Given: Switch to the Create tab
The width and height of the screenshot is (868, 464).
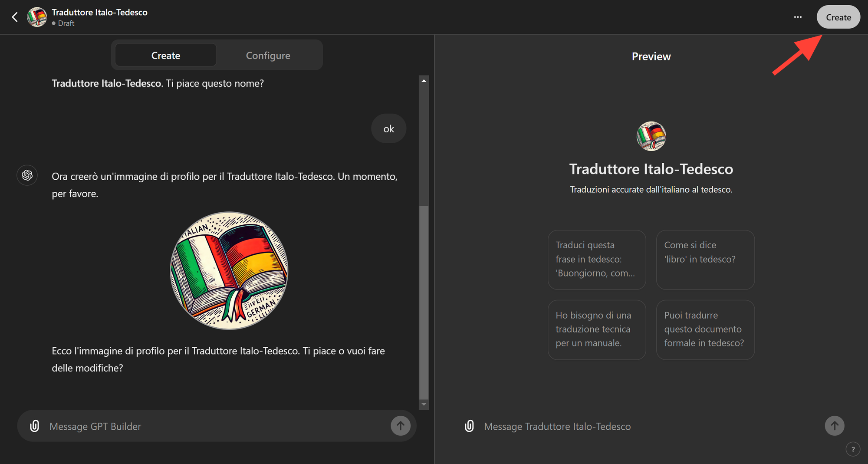Looking at the screenshot, I should click(165, 55).
